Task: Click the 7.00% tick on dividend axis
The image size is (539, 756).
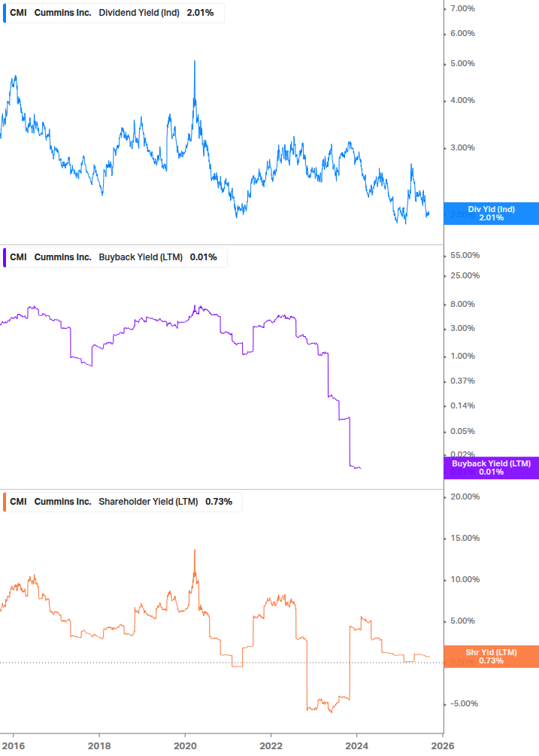Action: tap(462, 9)
